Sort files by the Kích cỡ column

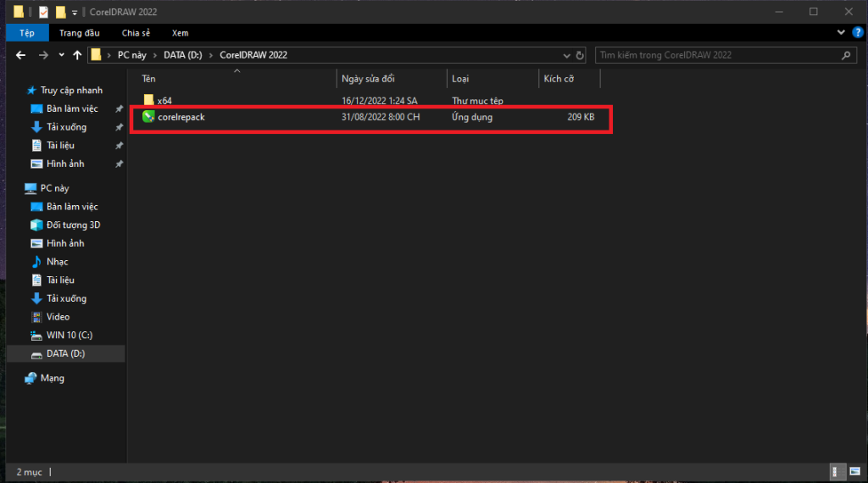point(559,79)
